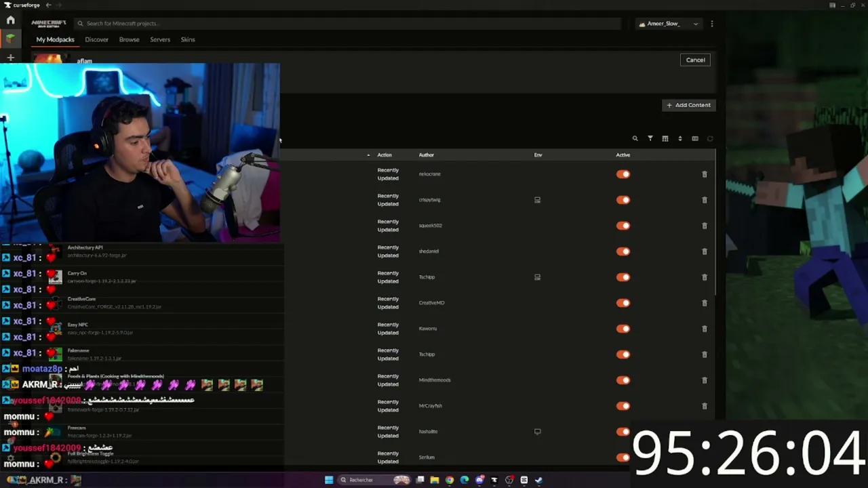
Task: Delete the Mindthemoods mod with trash icon
Action: 705,380
